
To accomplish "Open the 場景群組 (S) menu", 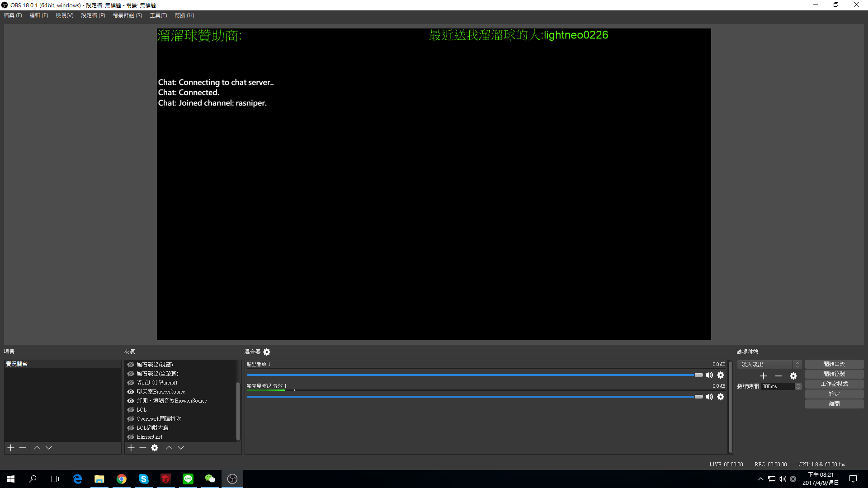I will (127, 15).
